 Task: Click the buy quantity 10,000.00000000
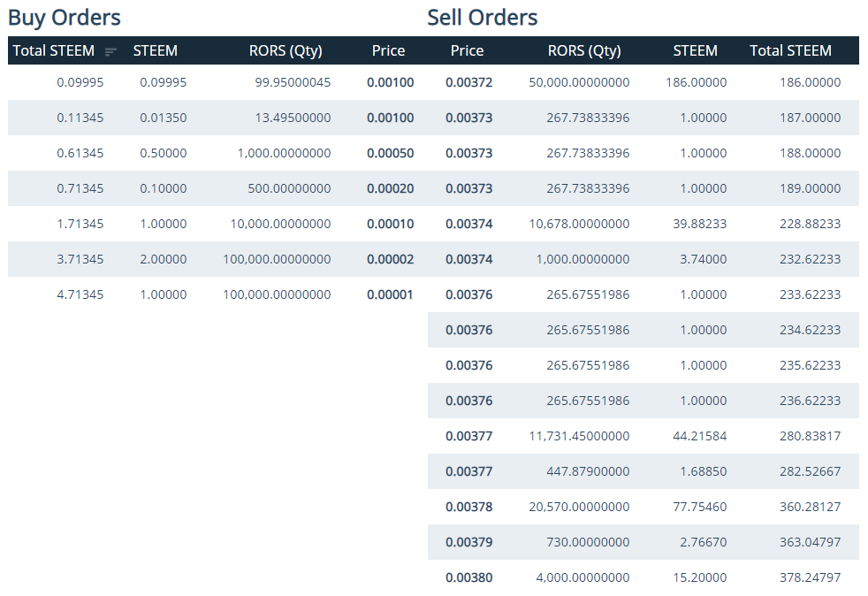pyautogui.click(x=280, y=224)
